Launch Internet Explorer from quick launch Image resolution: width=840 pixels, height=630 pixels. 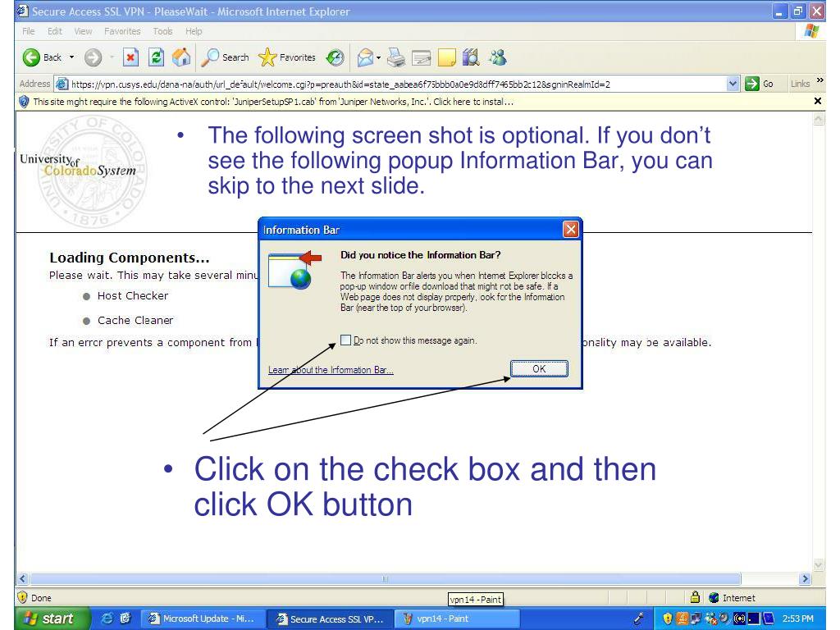coord(107,619)
